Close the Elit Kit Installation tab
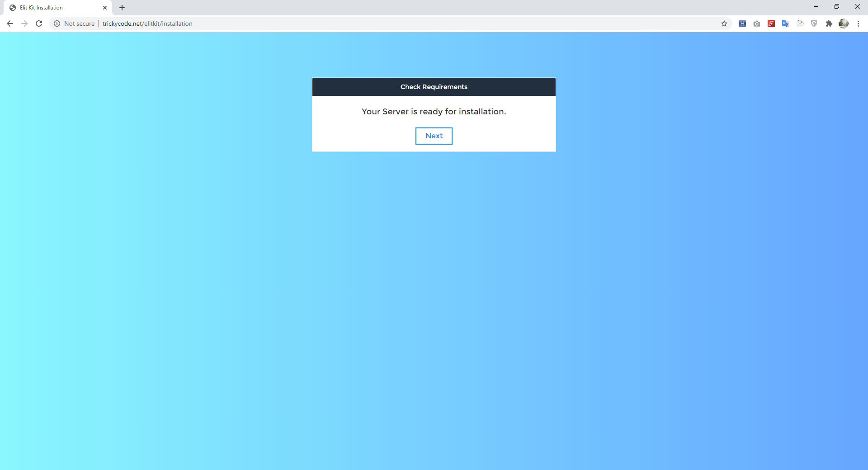868x470 pixels. coord(105,8)
